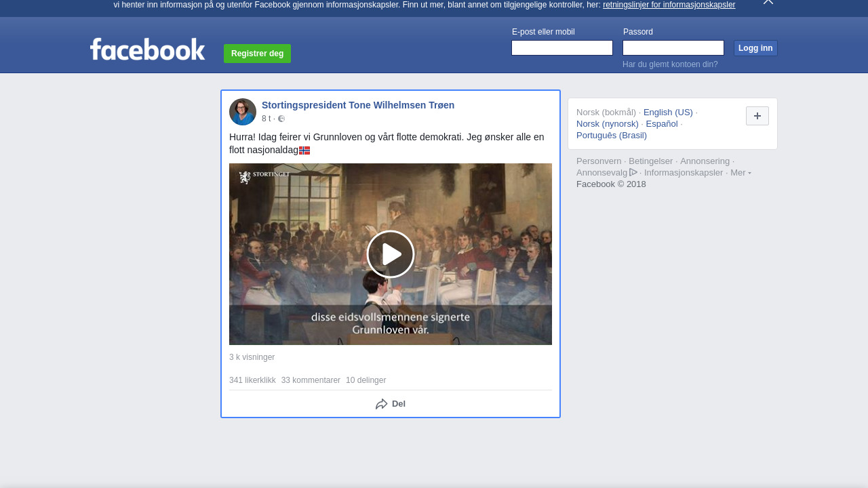Play the Stortinget video
The image size is (868, 488).
(x=391, y=254)
